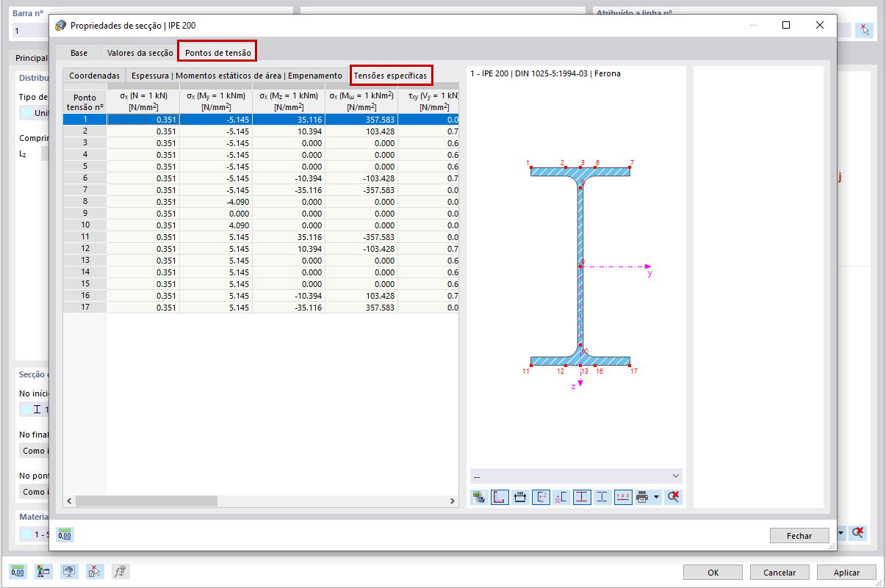The width and height of the screenshot is (886, 588).
Task: Toggle the plain I-section outline icon
Action: click(x=602, y=497)
